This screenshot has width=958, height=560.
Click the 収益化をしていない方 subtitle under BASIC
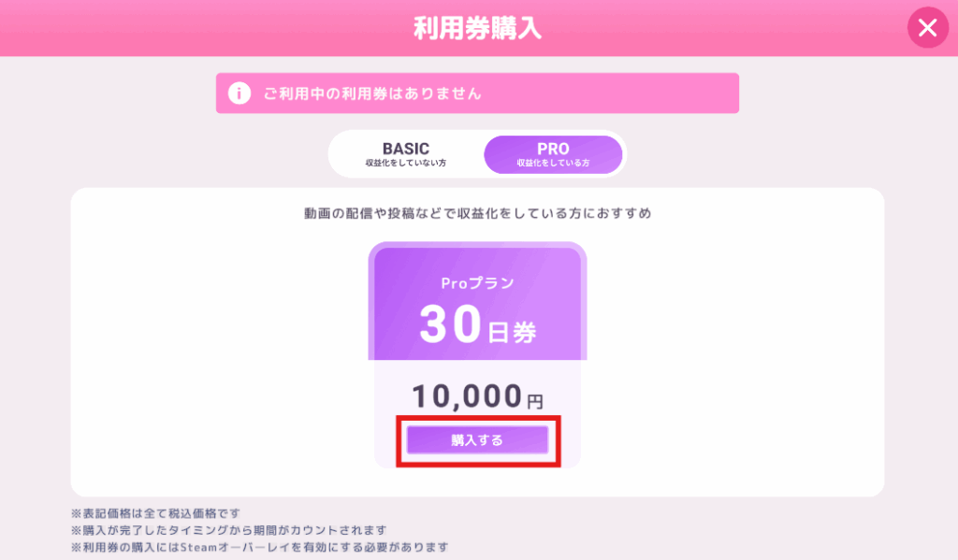(x=406, y=164)
